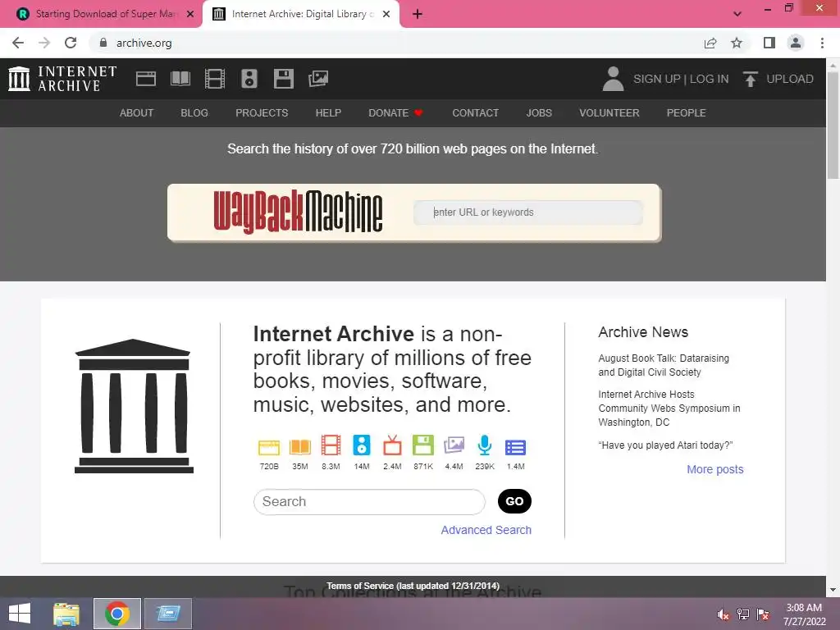Open the Web icon in top navigation
The width and height of the screenshot is (840, 630).
(x=146, y=79)
